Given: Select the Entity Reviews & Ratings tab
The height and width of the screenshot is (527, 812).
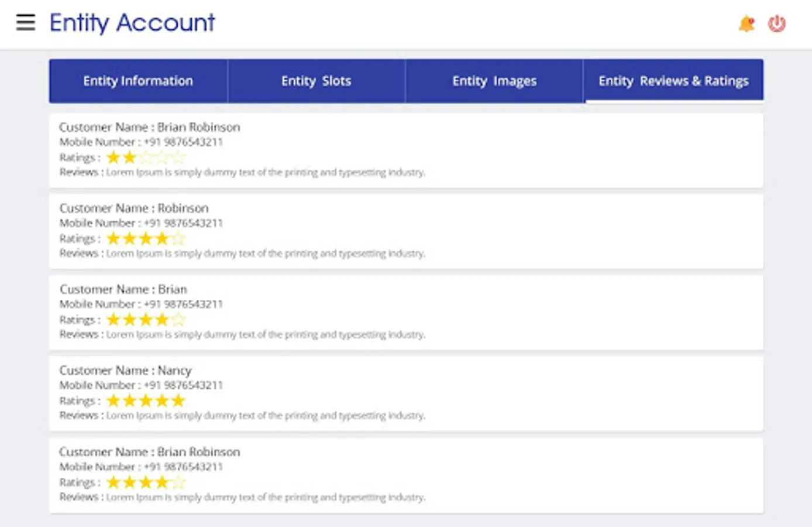Looking at the screenshot, I should (x=673, y=81).
